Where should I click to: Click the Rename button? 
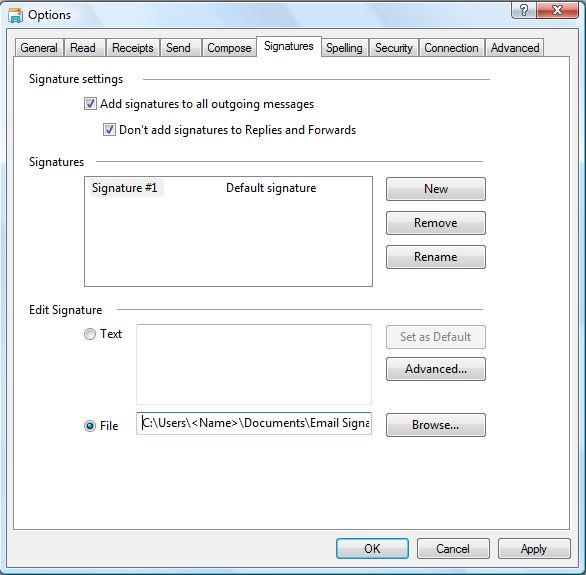(436, 257)
